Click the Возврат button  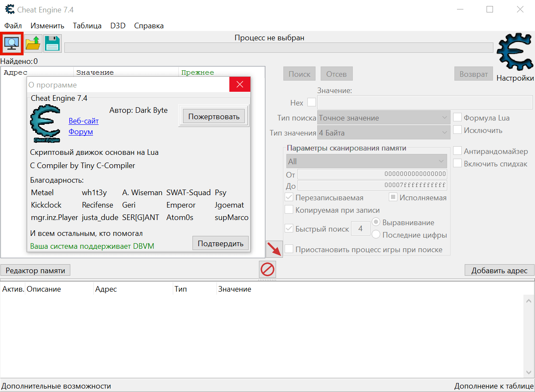(x=474, y=74)
